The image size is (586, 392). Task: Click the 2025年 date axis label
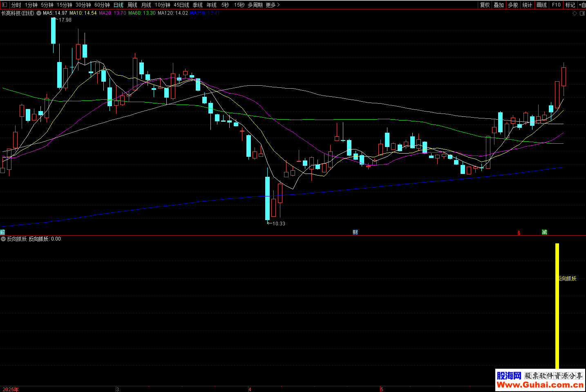coord(11,389)
